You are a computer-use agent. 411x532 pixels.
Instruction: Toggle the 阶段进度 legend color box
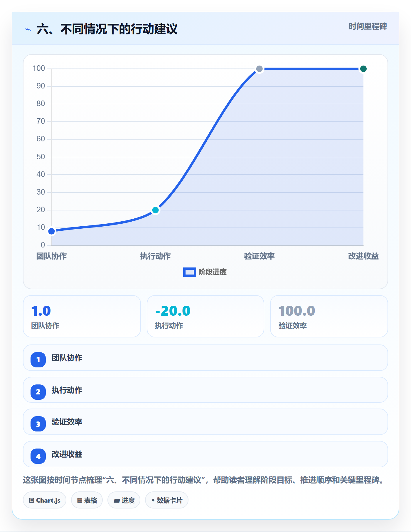pos(189,272)
